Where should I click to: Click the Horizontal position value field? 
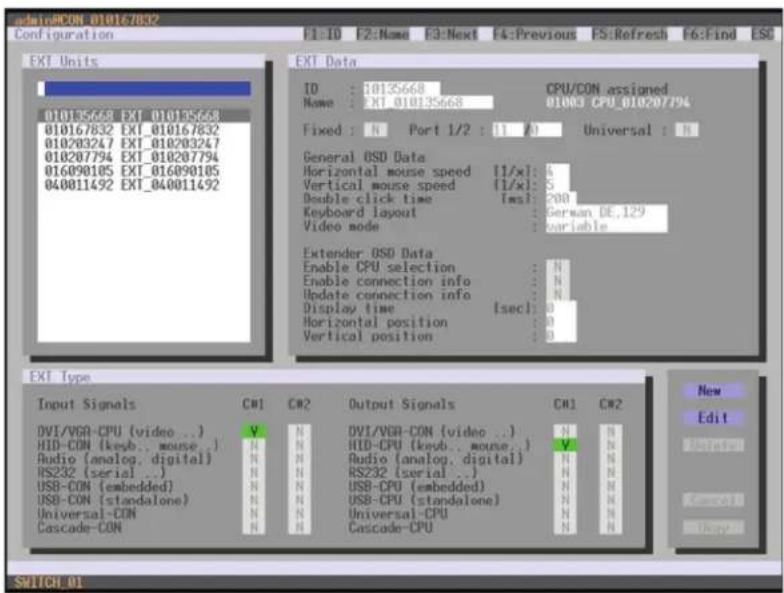click(561, 322)
